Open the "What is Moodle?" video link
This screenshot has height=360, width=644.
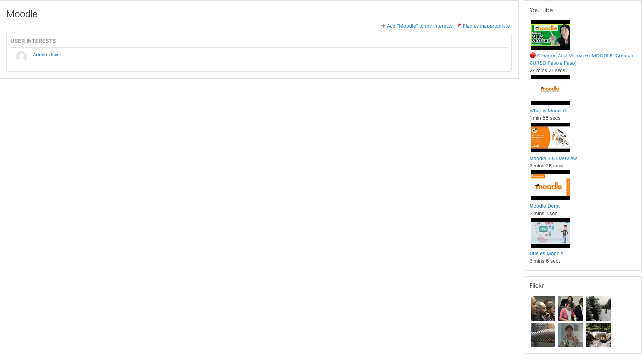[x=548, y=111]
